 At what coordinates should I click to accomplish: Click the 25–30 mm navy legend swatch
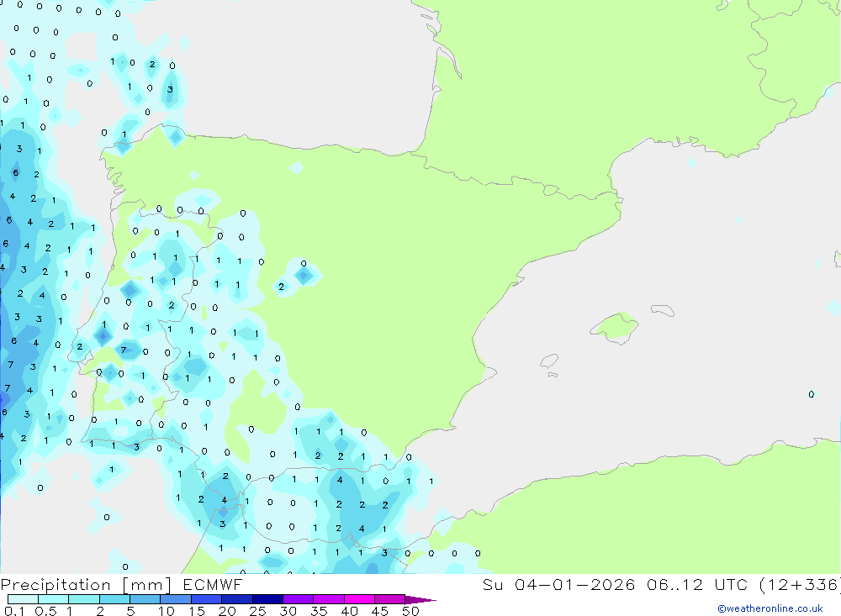click(267, 599)
